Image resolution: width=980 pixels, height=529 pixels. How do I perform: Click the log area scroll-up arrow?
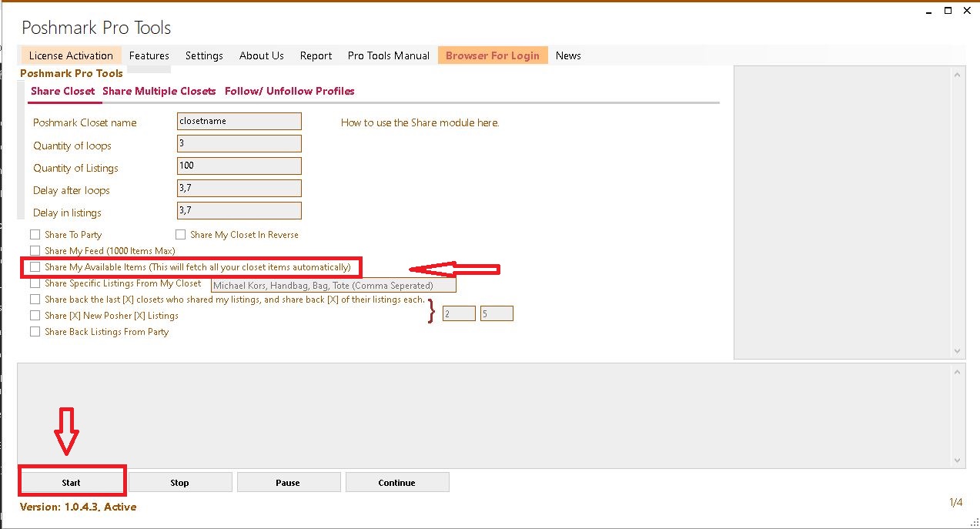tap(958, 372)
